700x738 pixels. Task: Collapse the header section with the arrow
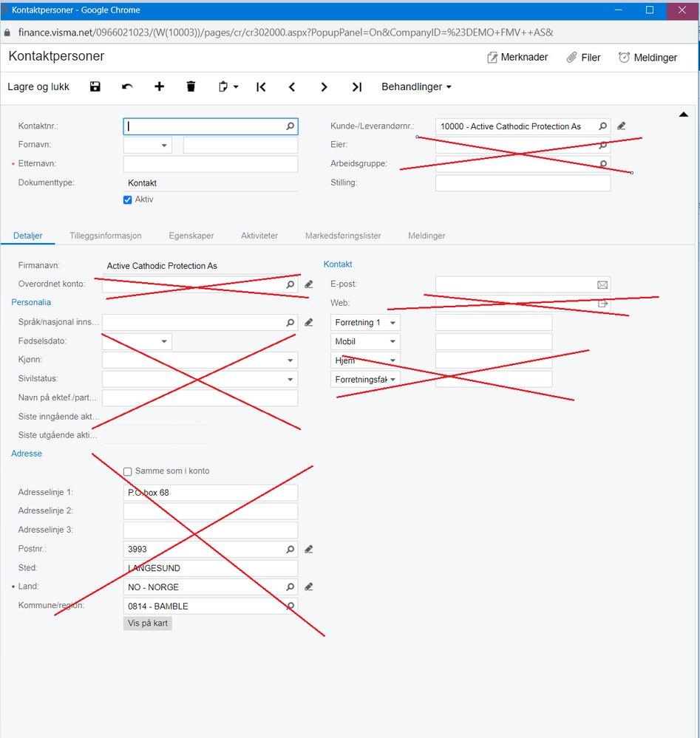click(x=684, y=115)
